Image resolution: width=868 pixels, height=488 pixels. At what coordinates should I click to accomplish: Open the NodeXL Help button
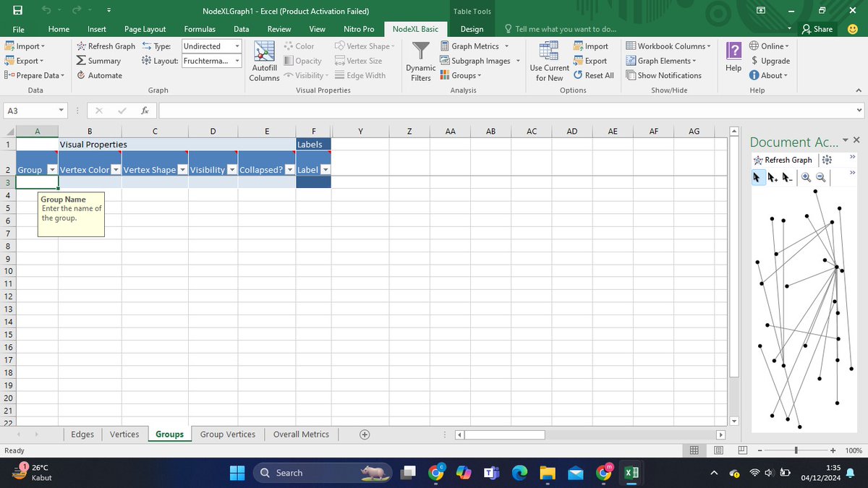733,56
